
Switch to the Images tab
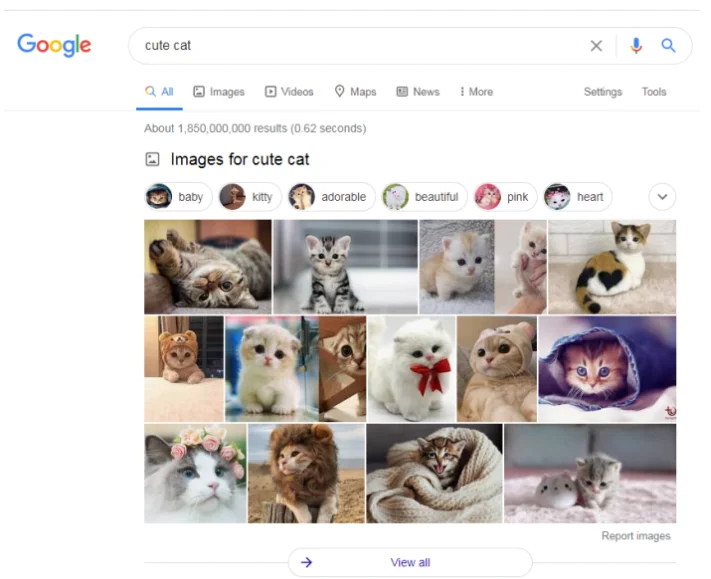pyautogui.click(x=219, y=92)
